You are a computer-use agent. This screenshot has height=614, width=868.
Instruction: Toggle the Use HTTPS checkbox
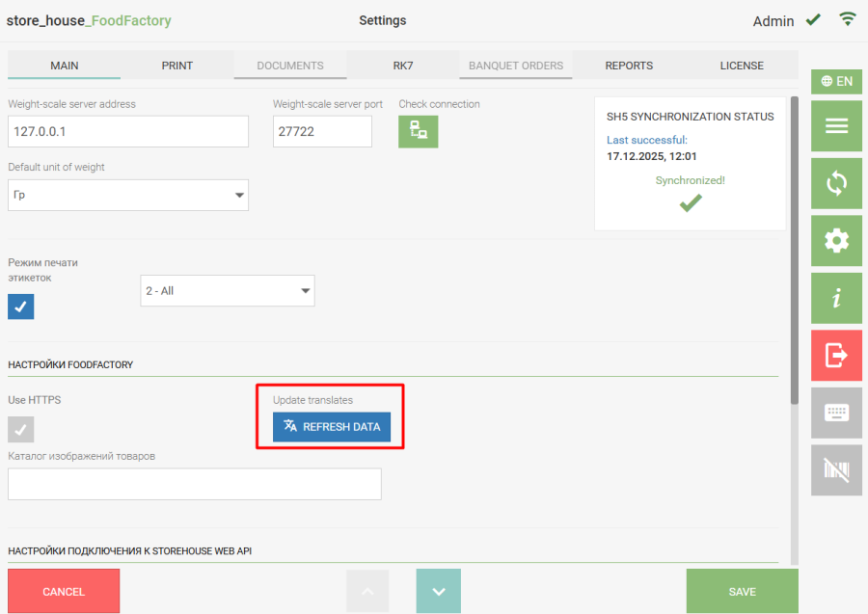[x=21, y=429]
